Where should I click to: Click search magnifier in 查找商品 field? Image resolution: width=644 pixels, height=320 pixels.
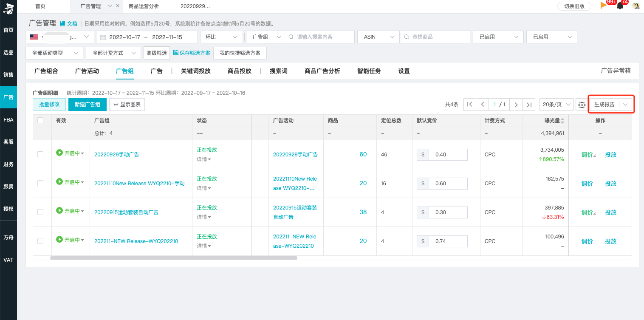click(407, 37)
